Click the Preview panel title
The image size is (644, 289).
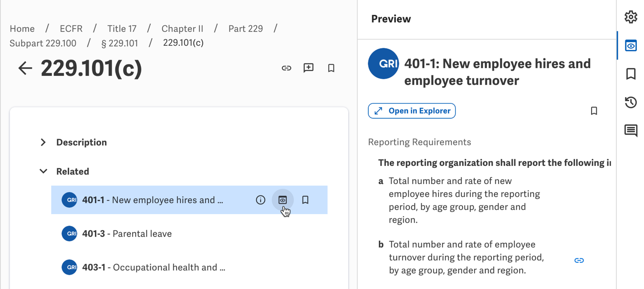pos(391,19)
